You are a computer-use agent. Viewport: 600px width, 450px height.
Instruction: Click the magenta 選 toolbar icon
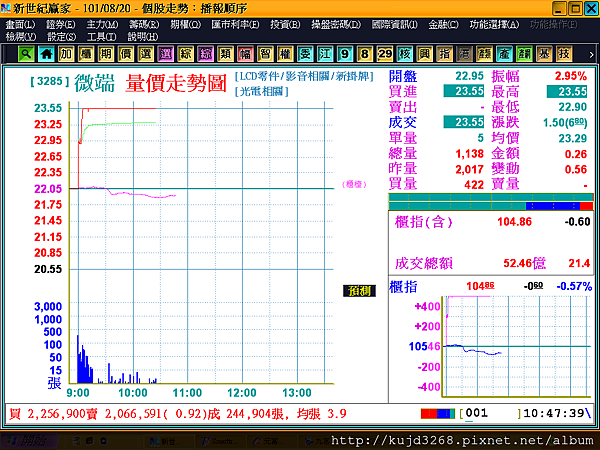point(166,54)
